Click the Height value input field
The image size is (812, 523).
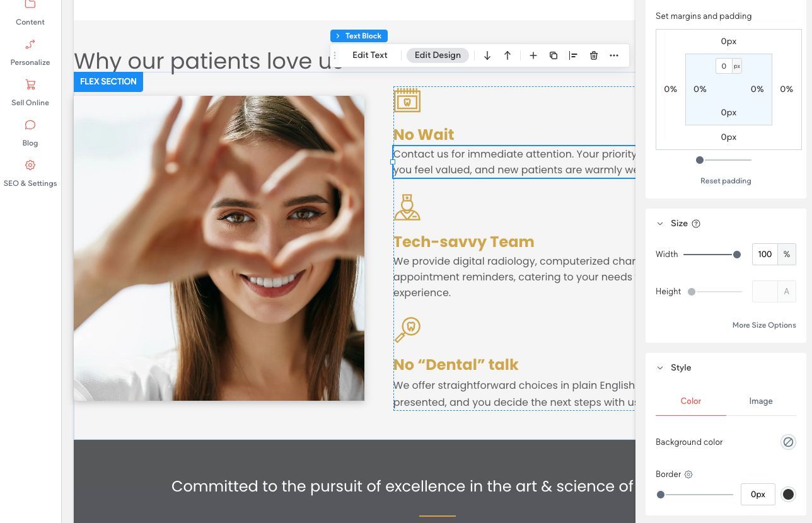(x=765, y=292)
